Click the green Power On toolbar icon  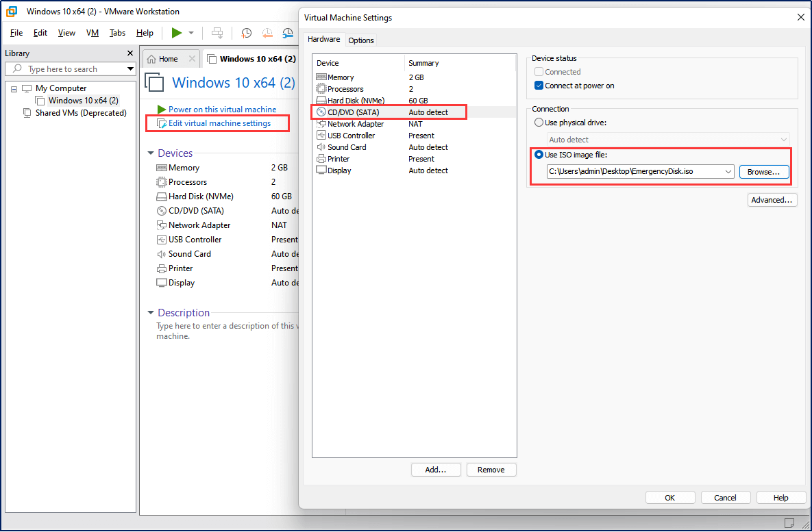(177, 33)
